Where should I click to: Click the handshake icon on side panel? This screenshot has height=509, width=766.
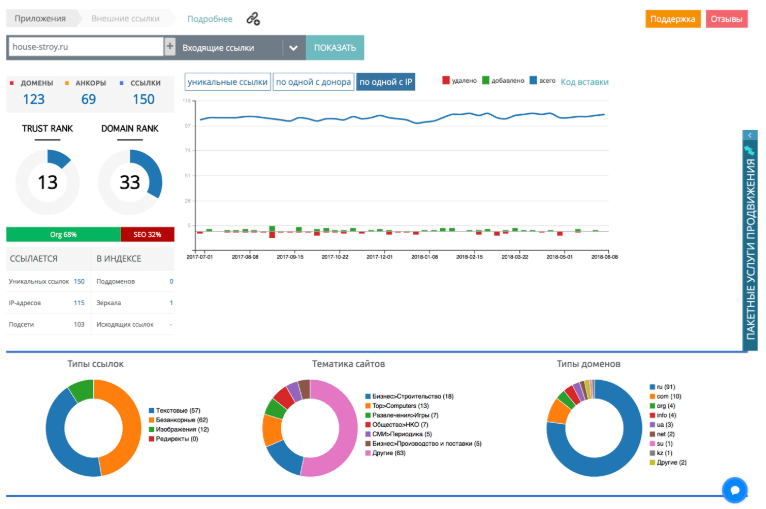point(749,150)
